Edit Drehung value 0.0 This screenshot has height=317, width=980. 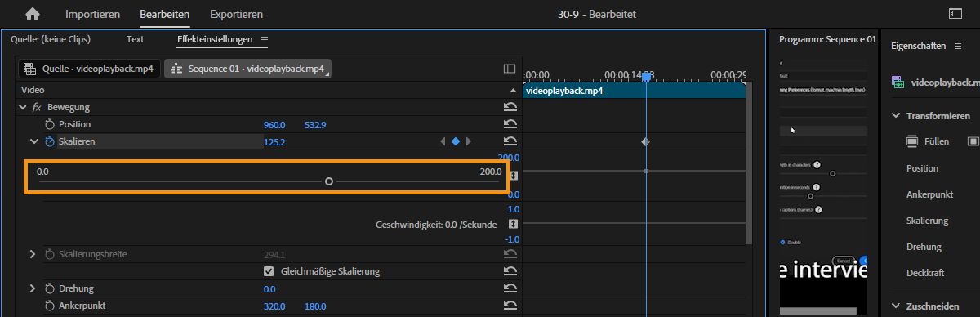coord(269,289)
